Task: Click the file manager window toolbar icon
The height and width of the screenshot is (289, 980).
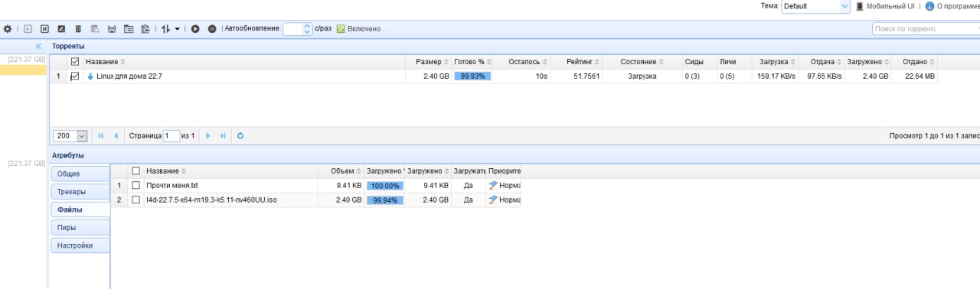Action: [129, 29]
